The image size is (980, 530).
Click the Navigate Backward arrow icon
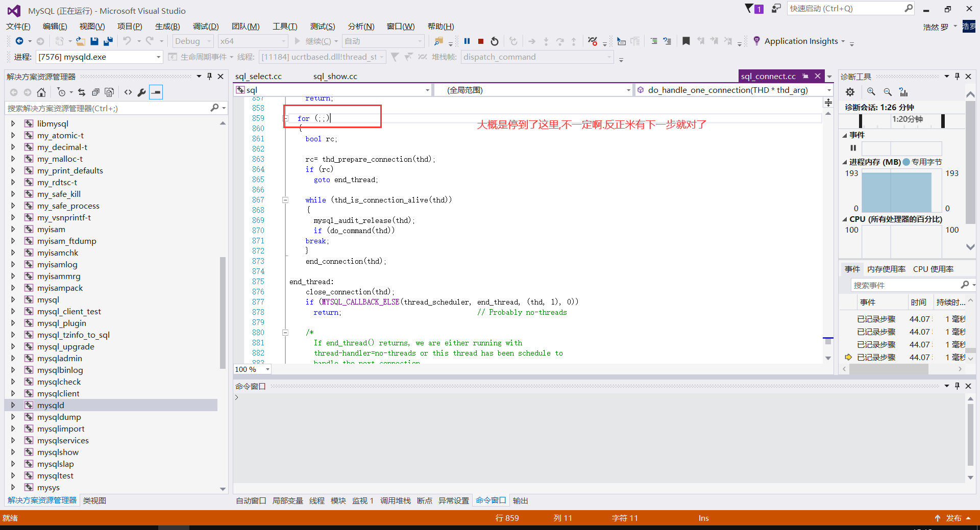pos(19,41)
